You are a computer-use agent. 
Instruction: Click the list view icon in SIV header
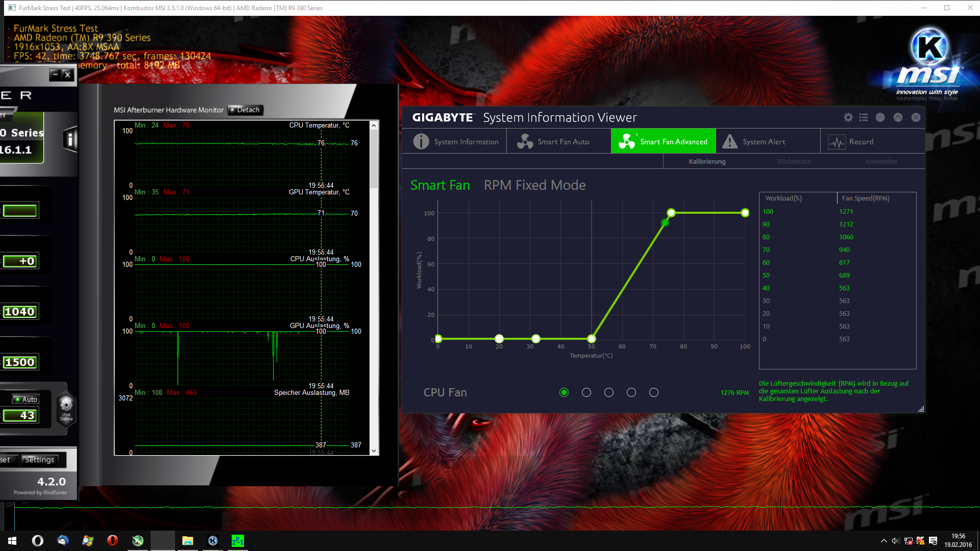(x=863, y=117)
